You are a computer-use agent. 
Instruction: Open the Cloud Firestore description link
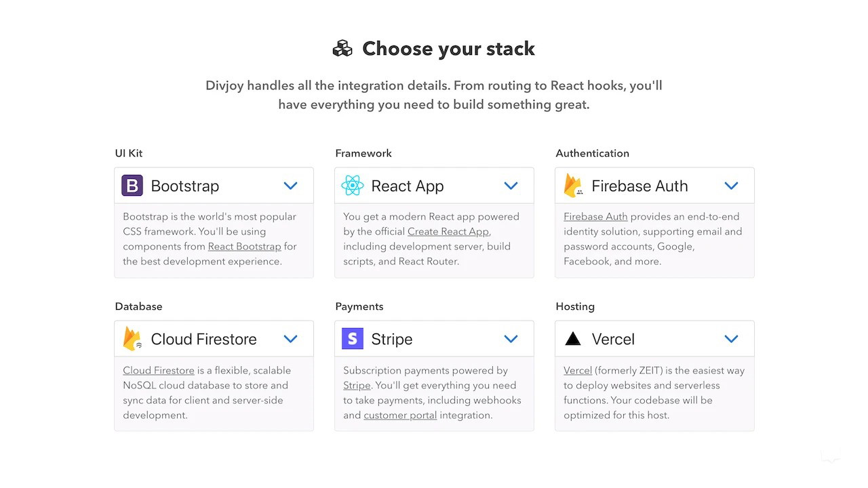pyautogui.click(x=159, y=371)
